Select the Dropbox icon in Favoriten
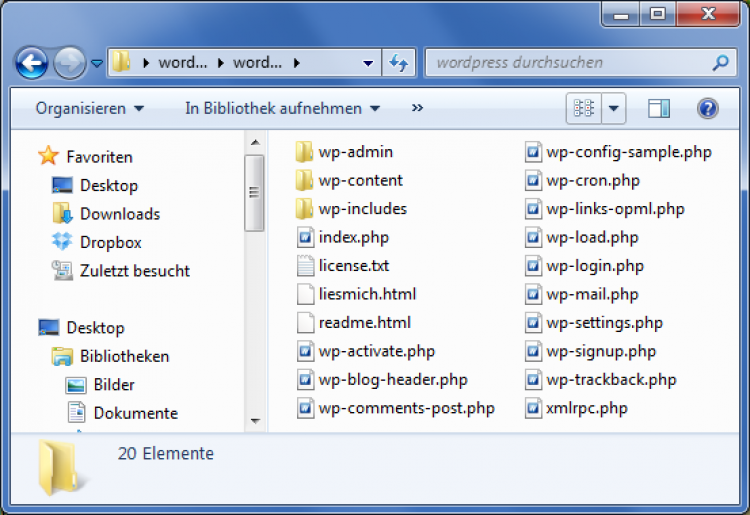750x515 pixels. 63,242
